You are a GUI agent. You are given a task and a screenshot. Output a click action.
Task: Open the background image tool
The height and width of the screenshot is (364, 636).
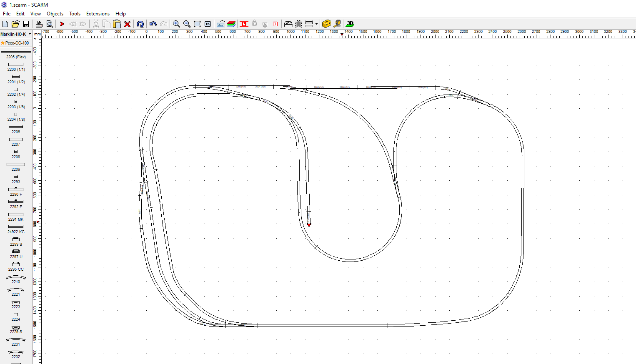point(220,24)
